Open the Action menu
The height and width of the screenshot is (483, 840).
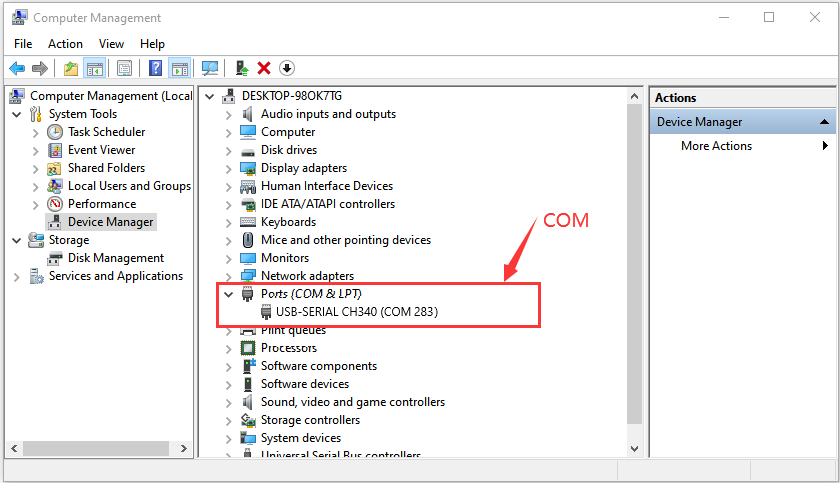[65, 44]
